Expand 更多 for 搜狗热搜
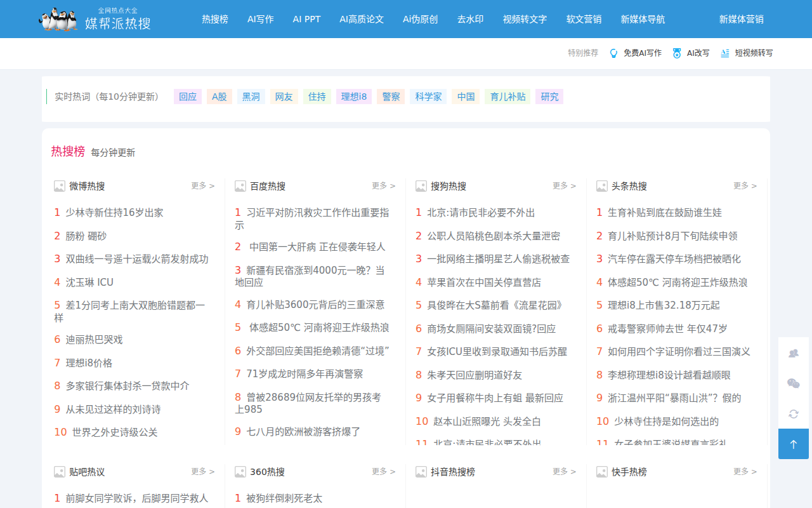 (565, 186)
